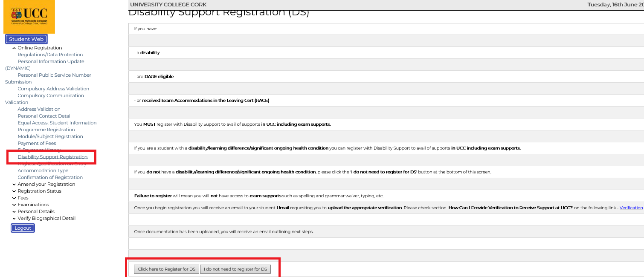Image resolution: width=644 pixels, height=277 pixels.
Task: Go to Compulsory Address Validation
Action: (x=53, y=89)
